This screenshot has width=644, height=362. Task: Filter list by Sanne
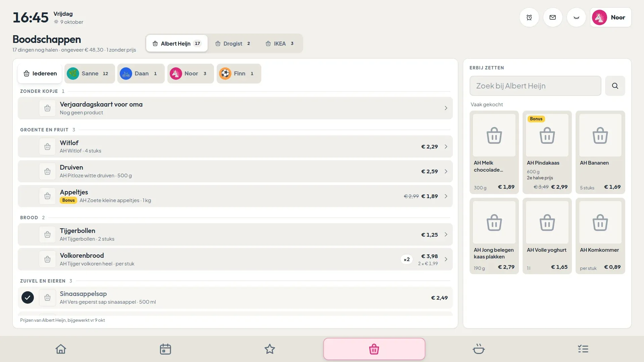tap(90, 73)
